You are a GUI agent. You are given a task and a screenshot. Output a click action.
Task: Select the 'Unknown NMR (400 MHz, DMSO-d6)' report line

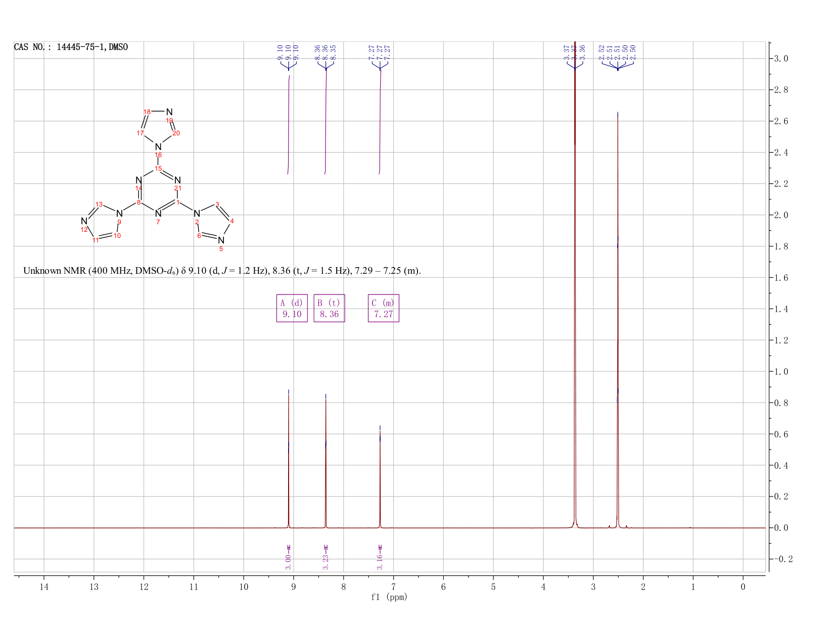click(x=222, y=271)
